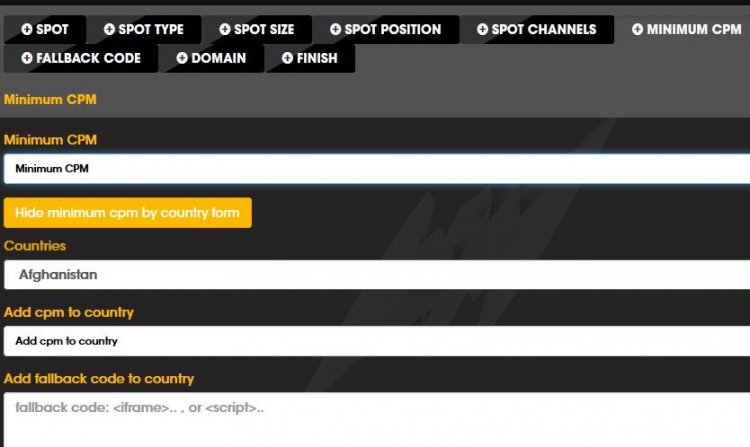Click the Countries field label
The width and height of the screenshot is (750, 447).
(35, 246)
